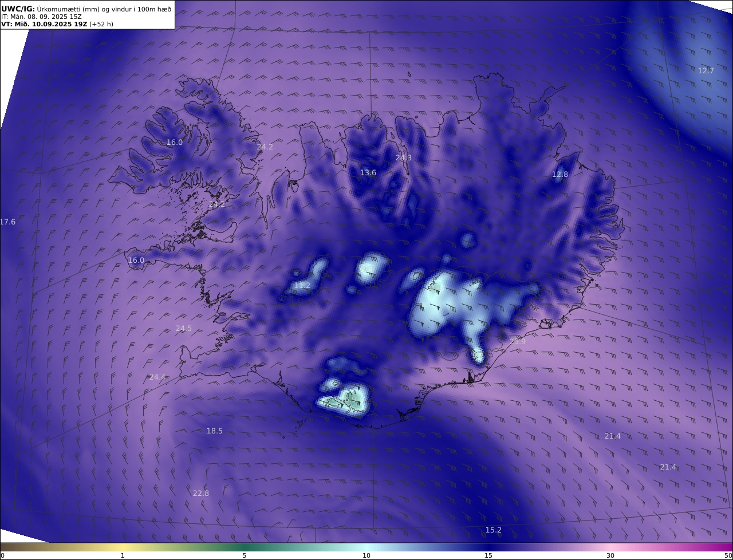The image size is (733, 560).
Task: Select the 18.5 value label
Action: point(215,431)
